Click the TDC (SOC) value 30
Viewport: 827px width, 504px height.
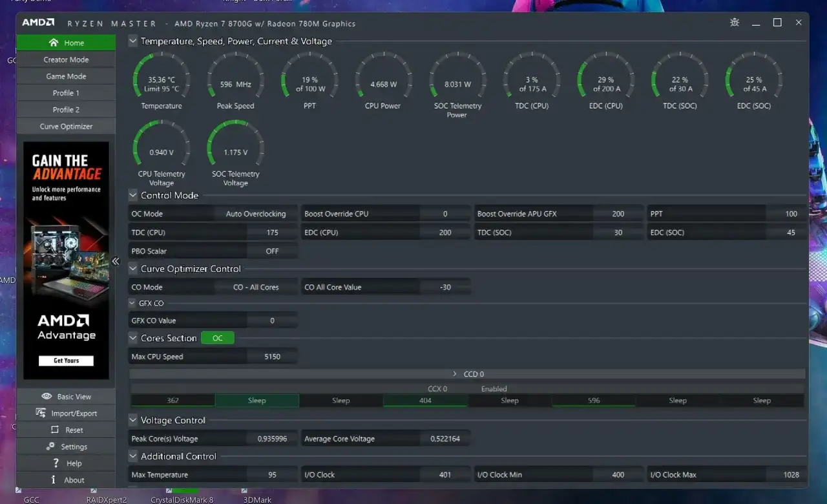click(618, 233)
